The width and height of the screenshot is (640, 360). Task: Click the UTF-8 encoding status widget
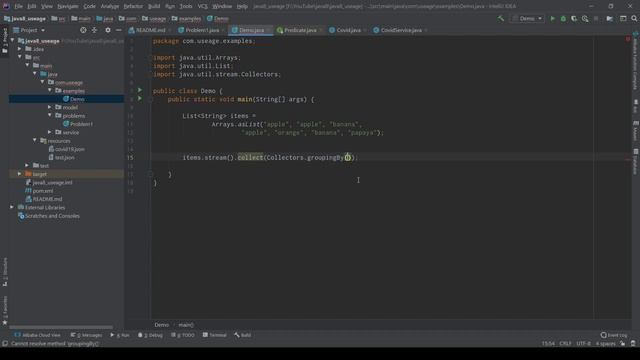(584, 344)
